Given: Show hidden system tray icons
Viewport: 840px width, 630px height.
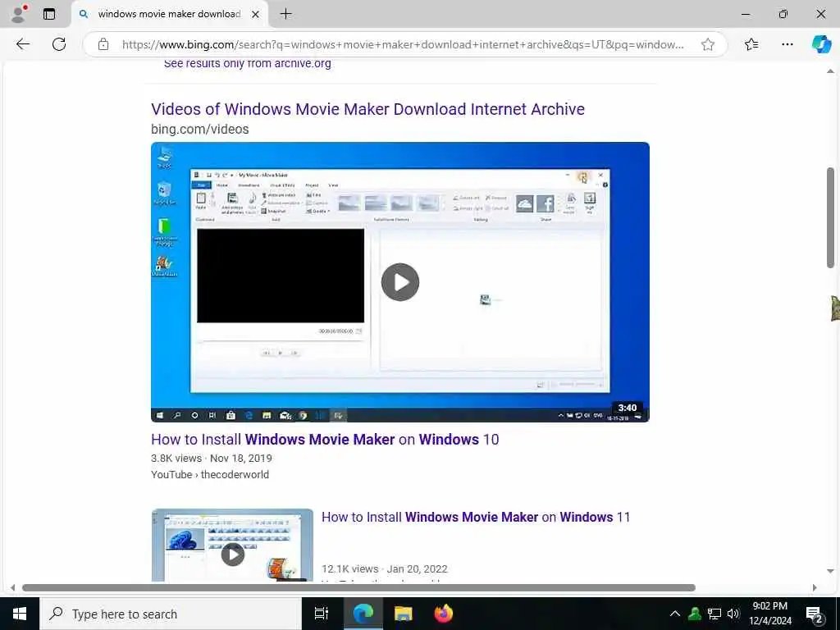Looking at the screenshot, I should click(675, 614).
